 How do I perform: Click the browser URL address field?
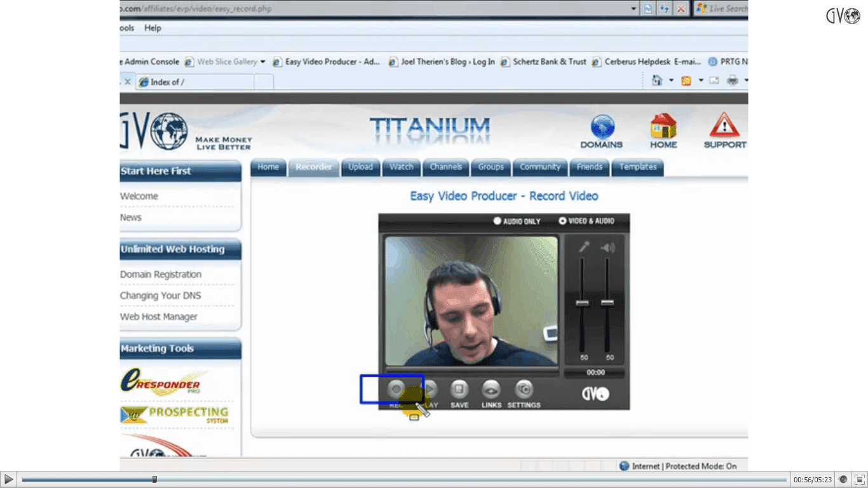point(374,9)
